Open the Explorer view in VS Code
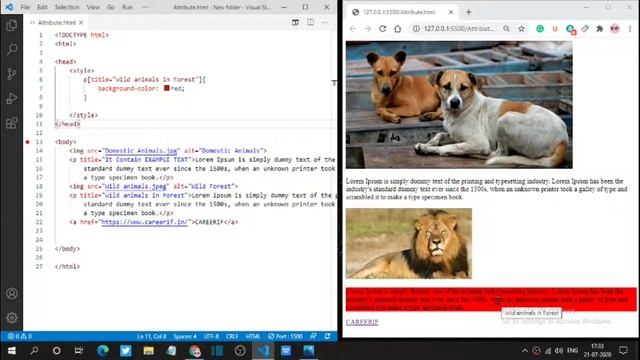The height and width of the screenshot is (360, 640). 11,25
